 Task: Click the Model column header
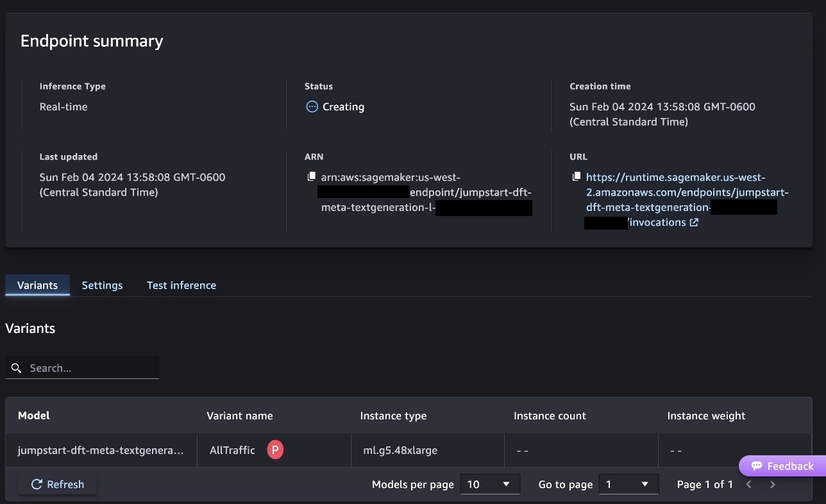[x=34, y=416]
